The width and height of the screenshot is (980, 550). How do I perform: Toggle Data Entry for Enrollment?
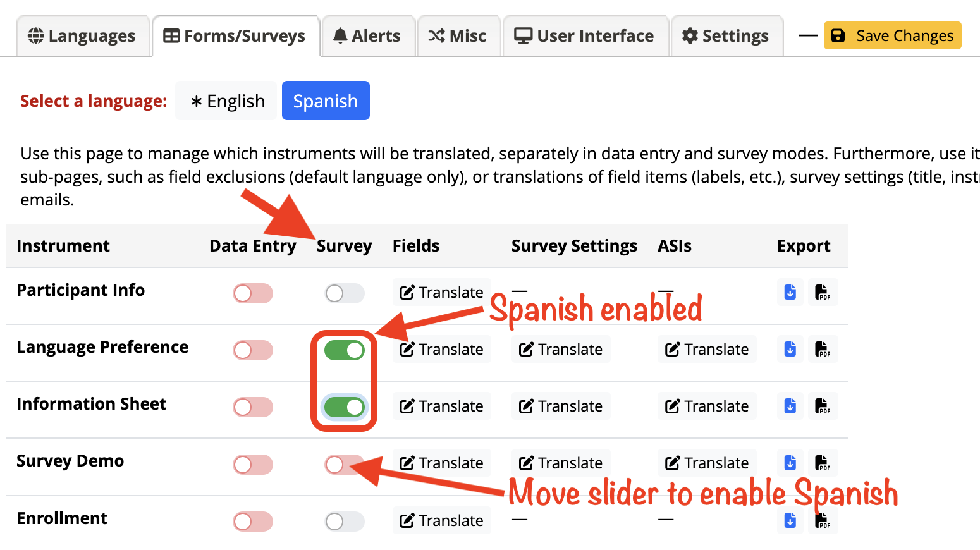click(253, 522)
